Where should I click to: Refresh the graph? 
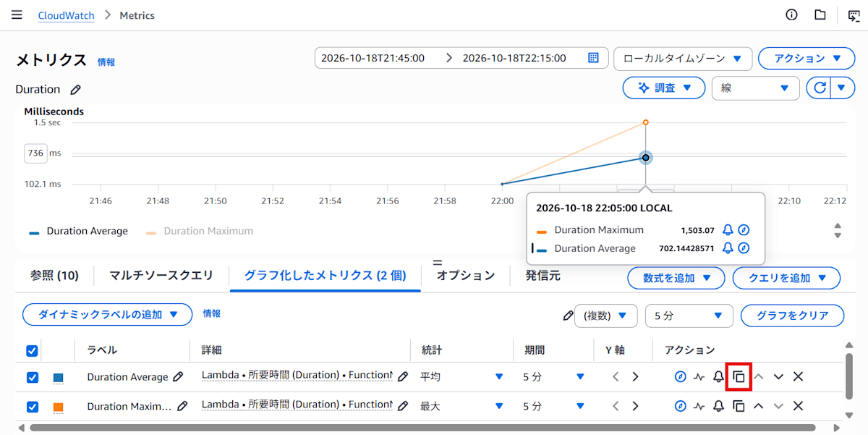[x=820, y=88]
